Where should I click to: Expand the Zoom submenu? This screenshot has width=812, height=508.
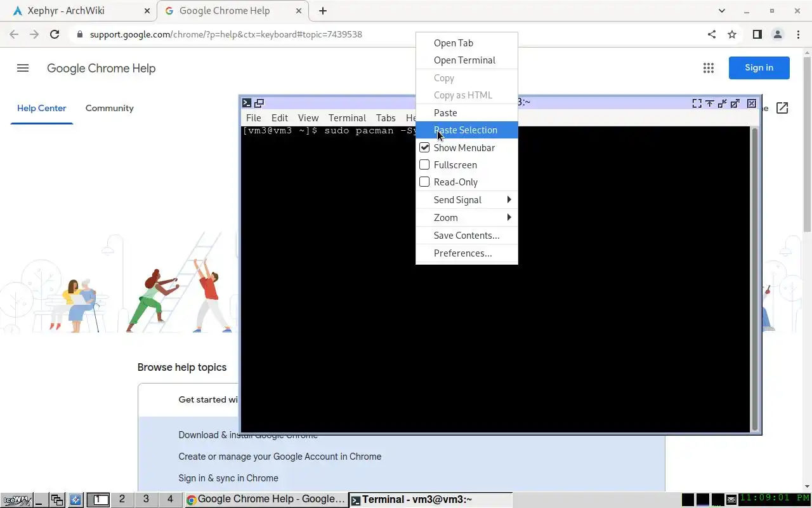point(467,217)
